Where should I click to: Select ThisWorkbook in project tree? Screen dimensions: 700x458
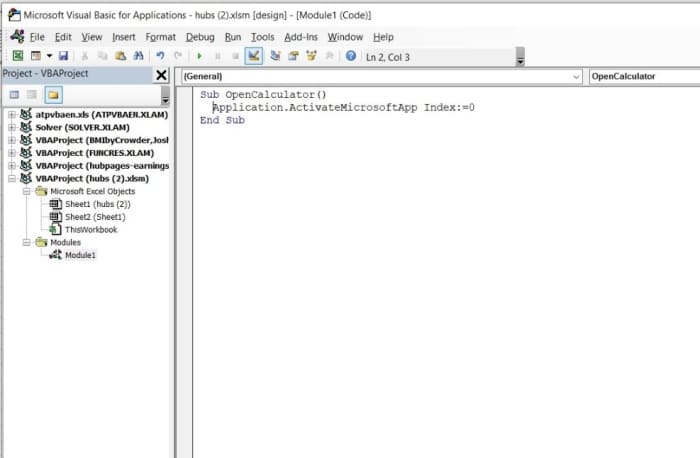tap(91, 229)
